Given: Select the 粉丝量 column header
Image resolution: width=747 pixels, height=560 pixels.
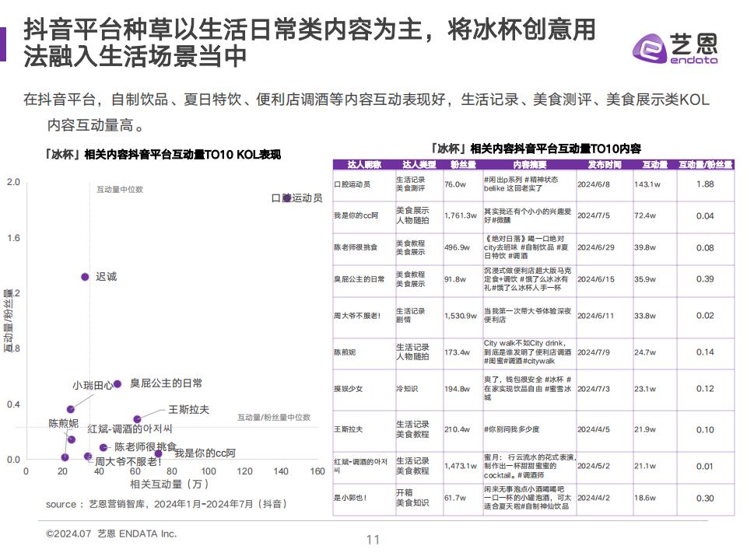Looking at the screenshot, I should 463,165.
